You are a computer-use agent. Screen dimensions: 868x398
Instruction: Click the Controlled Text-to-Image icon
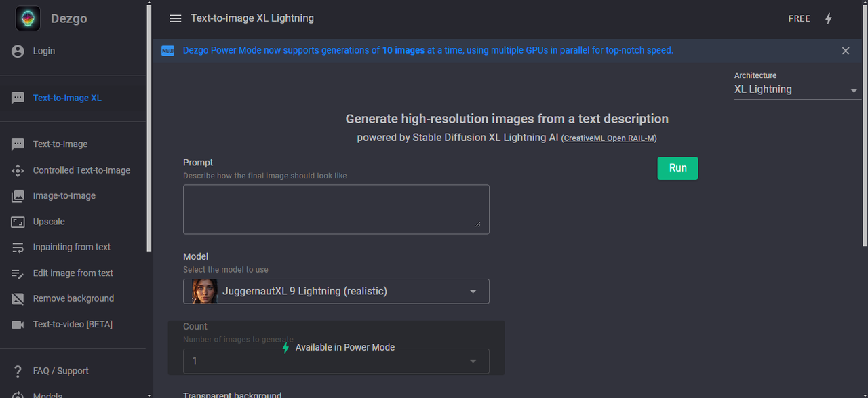[x=18, y=170]
